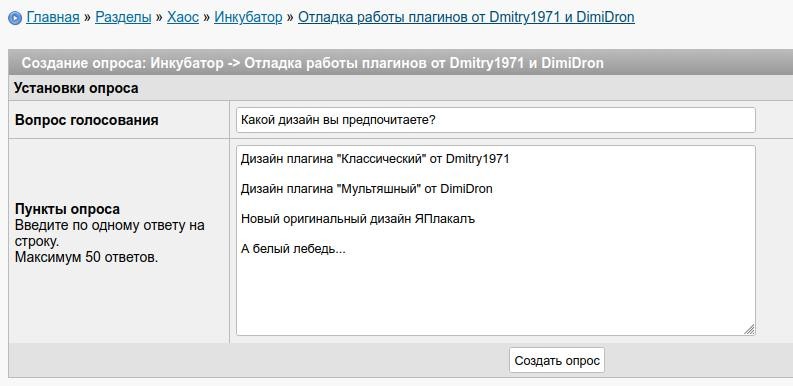
Task: Go to the Разделы breadcrumb link
Action: (x=123, y=18)
